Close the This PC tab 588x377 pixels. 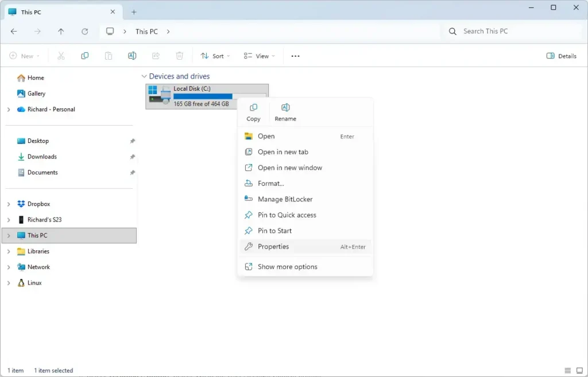[x=113, y=12]
